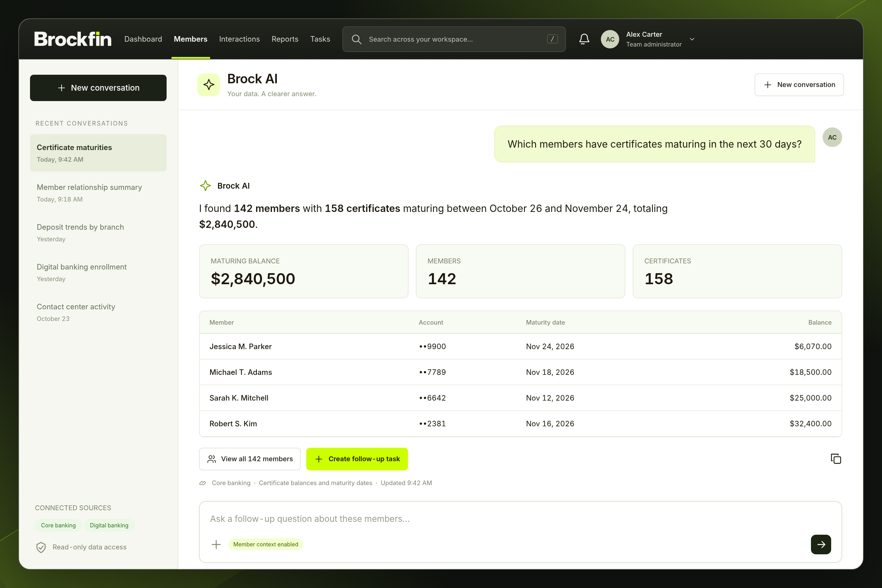Viewport: 882px width, 588px height.
Task: Click the Maturity date column header
Action: pos(545,322)
